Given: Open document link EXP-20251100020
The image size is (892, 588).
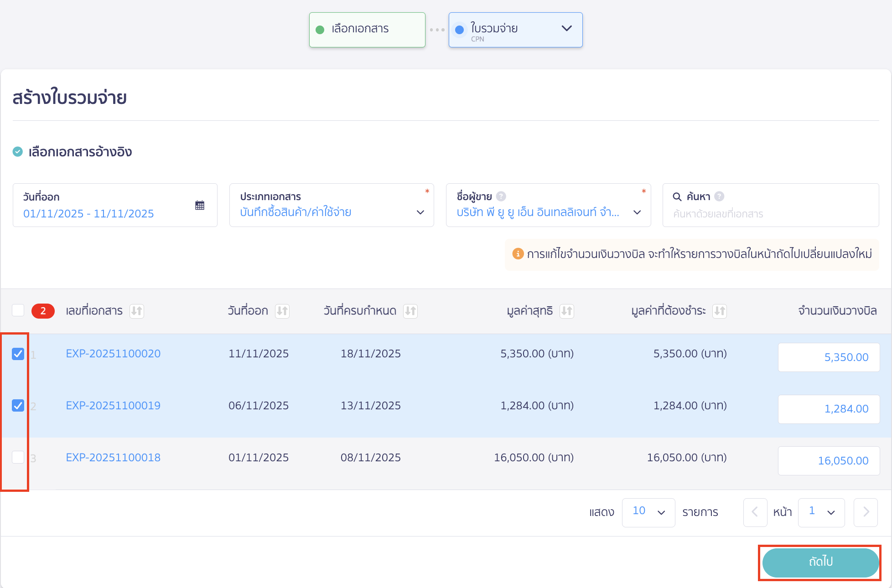Looking at the screenshot, I should coord(113,354).
